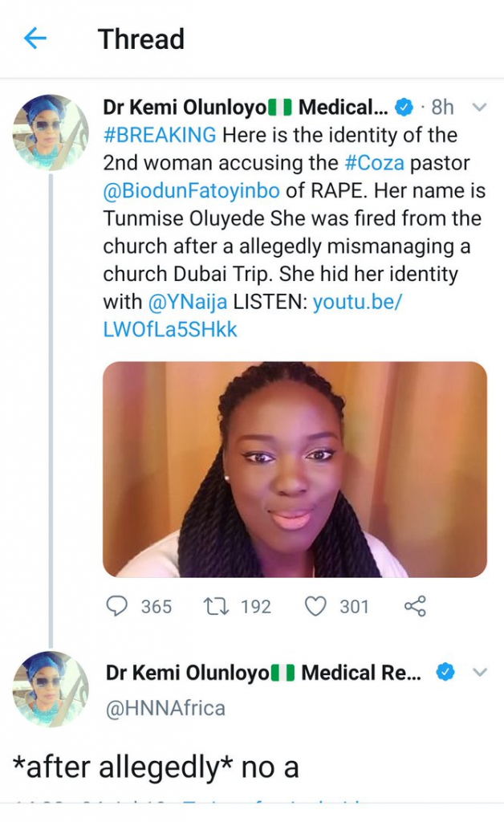Tap the back arrow icon
Screen dimensions: 504x822
(x=35, y=39)
